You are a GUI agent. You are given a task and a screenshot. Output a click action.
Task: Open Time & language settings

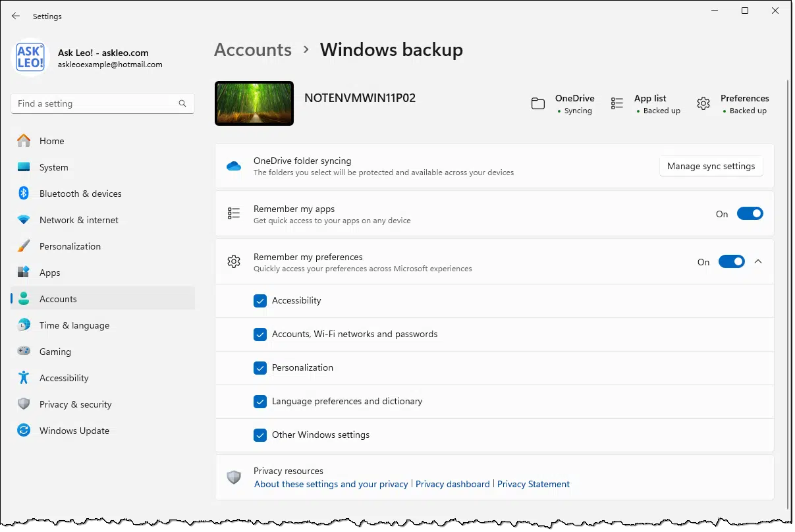[103, 325]
